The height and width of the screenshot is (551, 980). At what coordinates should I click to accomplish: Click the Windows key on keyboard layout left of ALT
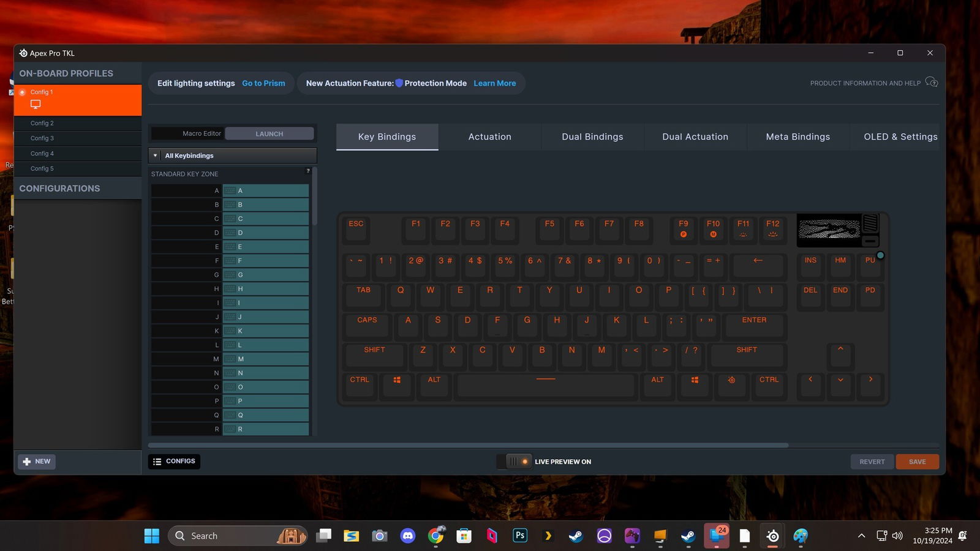[397, 385]
